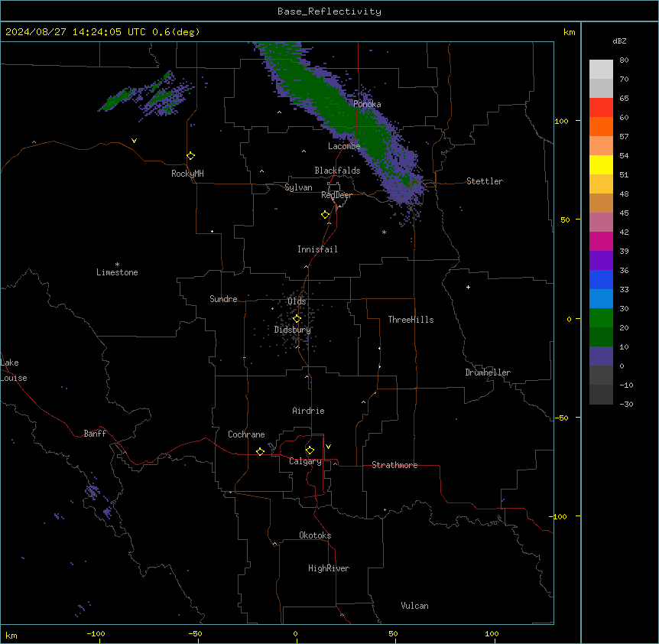This screenshot has width=659, height=644.
Task: Click the Drumheller label
Action: (488, 372)
